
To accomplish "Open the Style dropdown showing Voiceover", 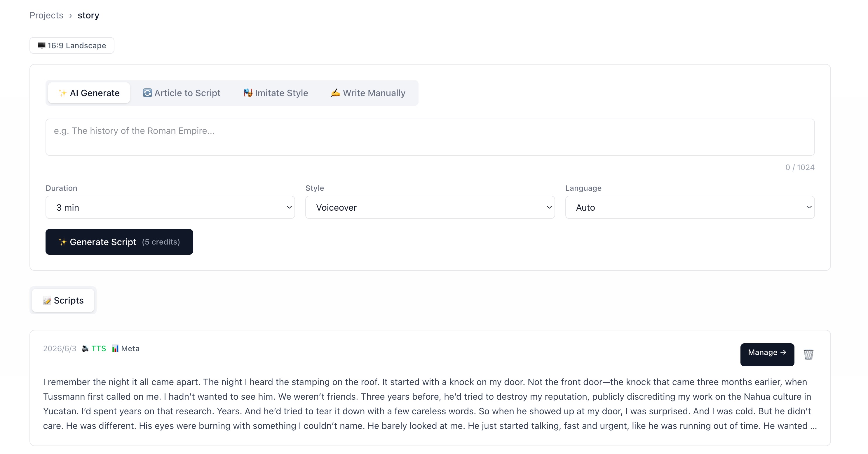I will click(430, 207).
